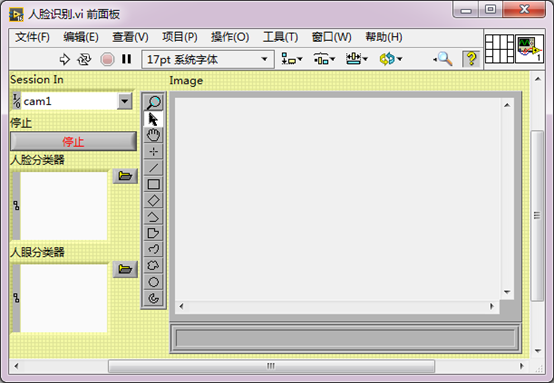This screenshot has height=383, width=554.
Task: Click the front panel scroll-right arrow
Action: (x=522, y=366)
